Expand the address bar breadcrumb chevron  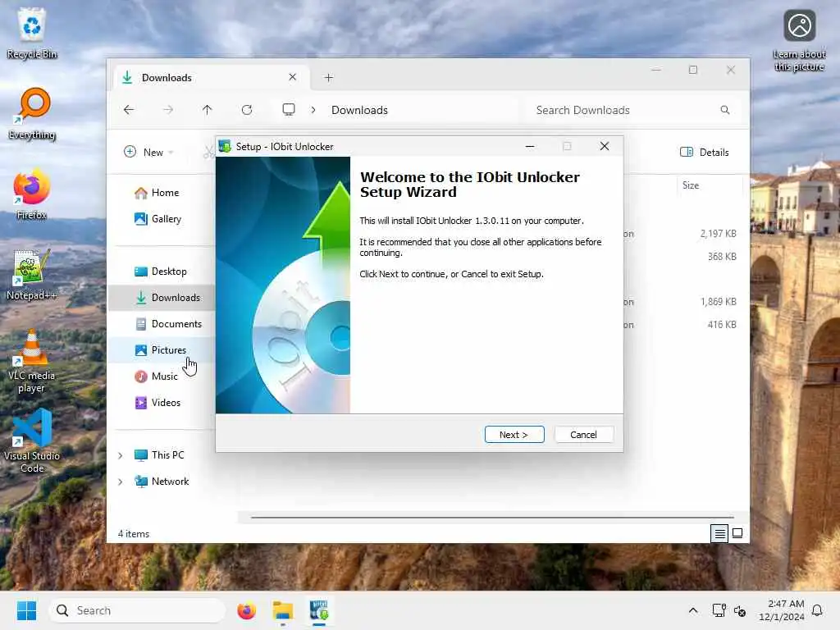coord(313,110)
